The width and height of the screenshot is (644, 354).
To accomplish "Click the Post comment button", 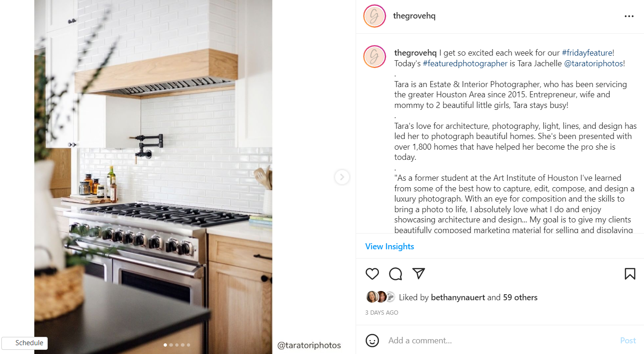I will [x=628, y=341].
